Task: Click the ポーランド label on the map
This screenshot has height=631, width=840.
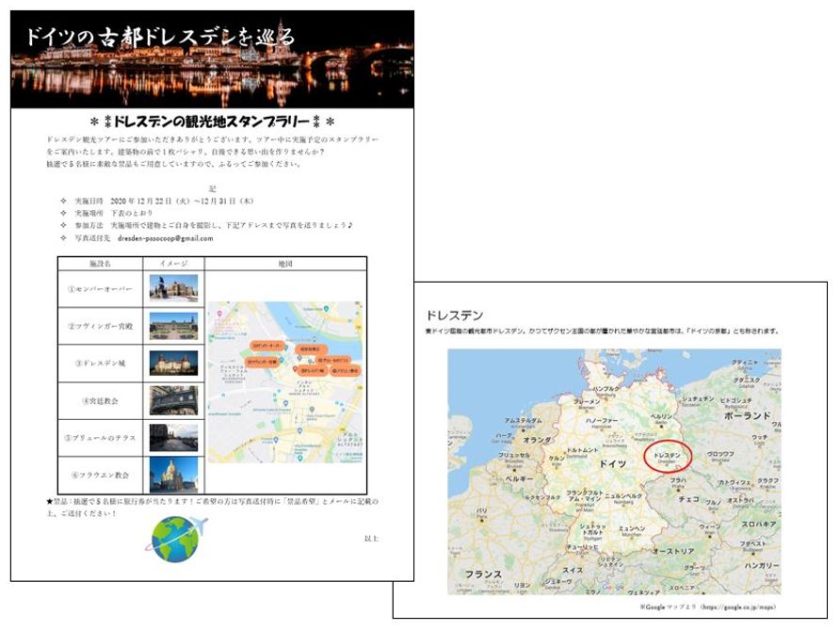Action: tap(747, 414)
